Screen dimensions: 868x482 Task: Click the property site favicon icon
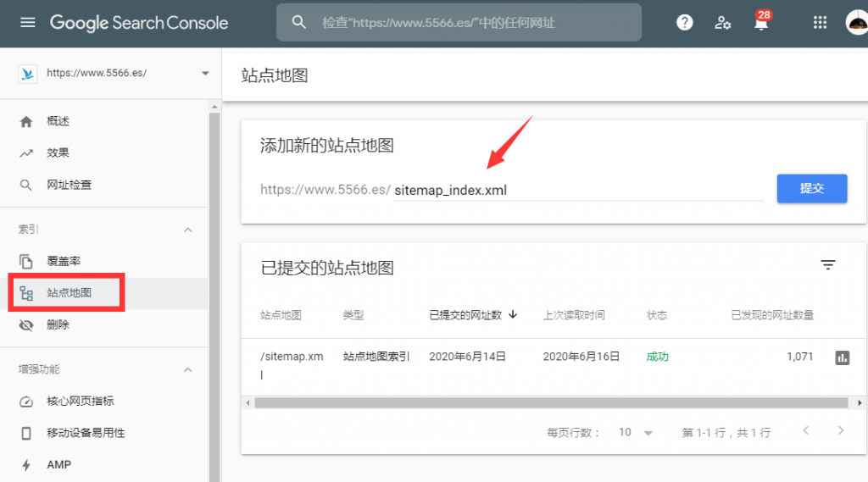click(x=28, y=74)
